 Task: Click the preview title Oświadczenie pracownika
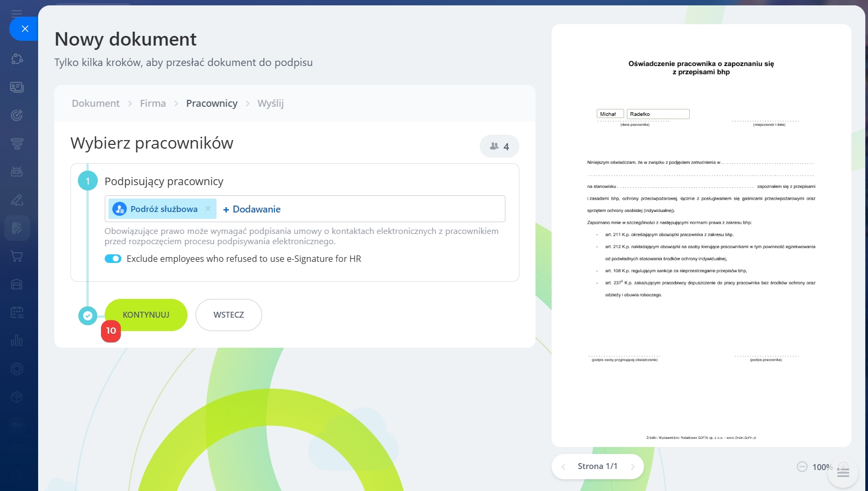tap(701, 68)
